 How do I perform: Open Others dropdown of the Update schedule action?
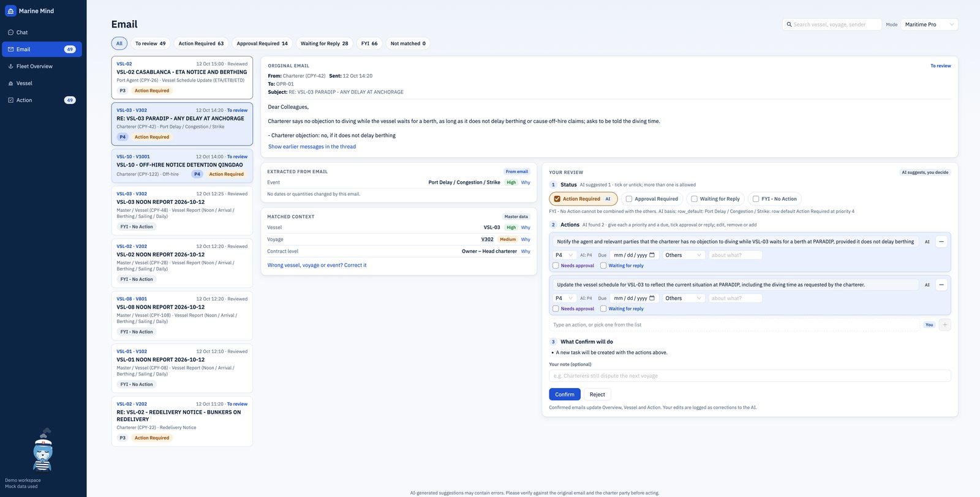[684, 298]
